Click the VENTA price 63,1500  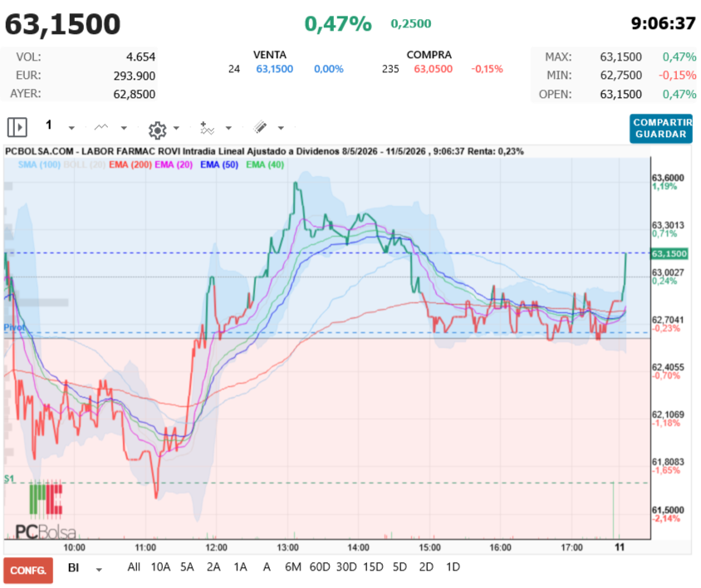(274, 69)
